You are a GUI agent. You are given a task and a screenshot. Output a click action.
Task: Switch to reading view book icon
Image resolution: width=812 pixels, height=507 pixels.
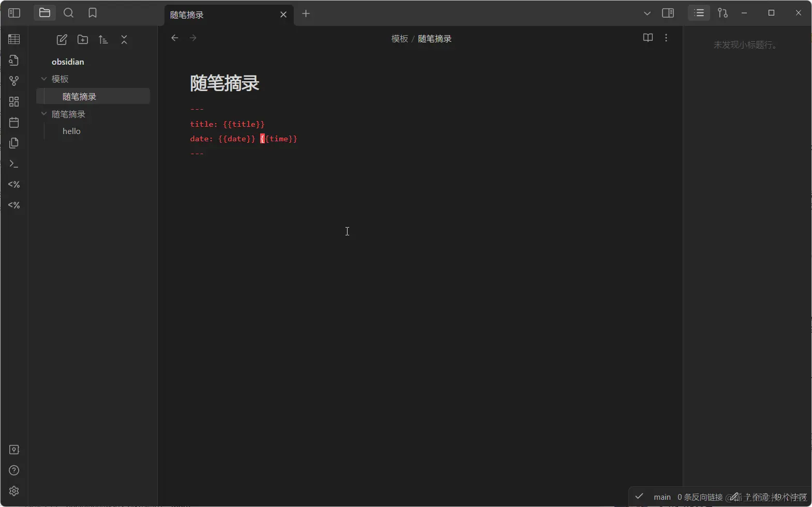tap(648, 38)
